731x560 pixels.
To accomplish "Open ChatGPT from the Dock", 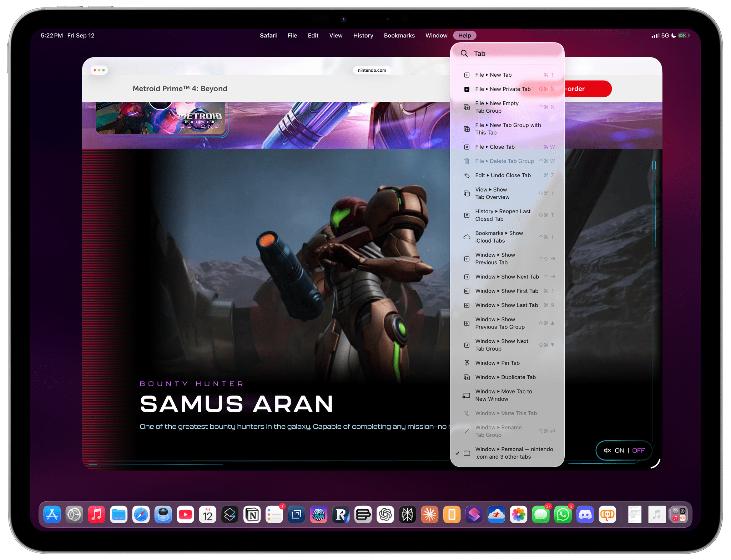I will pos(385,515).
